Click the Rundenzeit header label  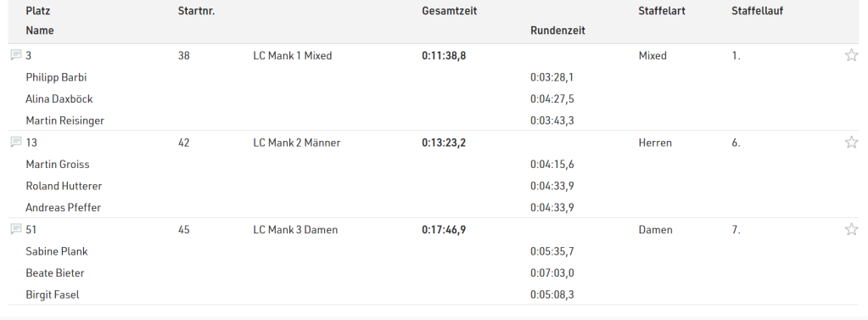tap(557, 31)
